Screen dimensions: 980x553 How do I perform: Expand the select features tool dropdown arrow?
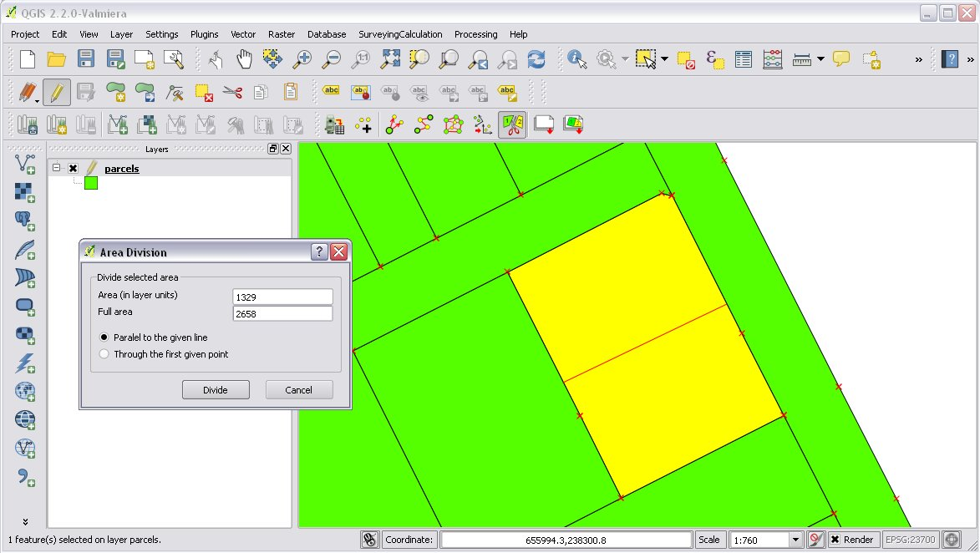[664, 59]
